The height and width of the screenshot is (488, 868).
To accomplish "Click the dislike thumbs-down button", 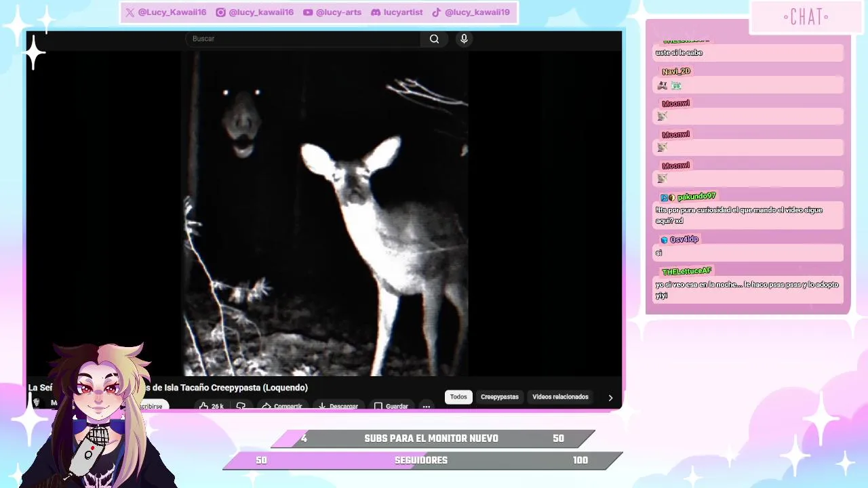I will (241, 406).
